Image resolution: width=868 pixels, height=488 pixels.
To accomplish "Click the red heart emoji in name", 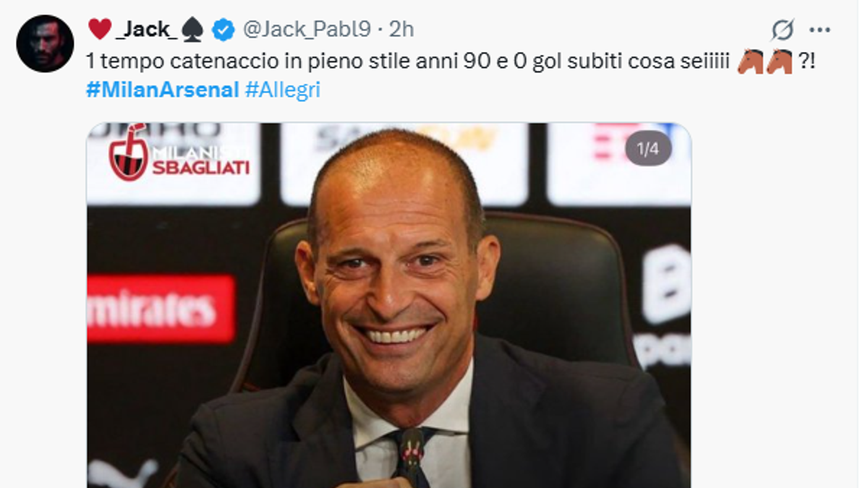I will point(100,29).
